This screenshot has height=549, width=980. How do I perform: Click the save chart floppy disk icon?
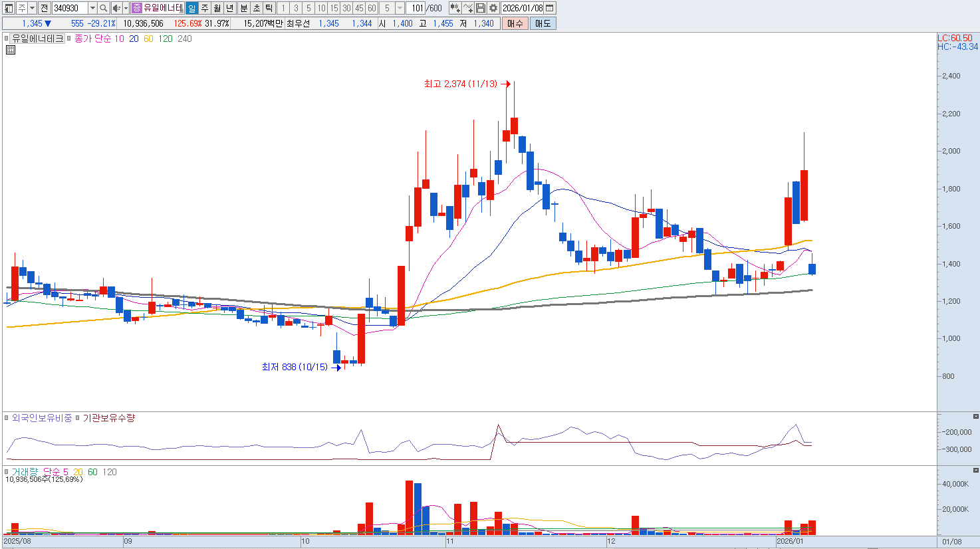pos(481,8)
